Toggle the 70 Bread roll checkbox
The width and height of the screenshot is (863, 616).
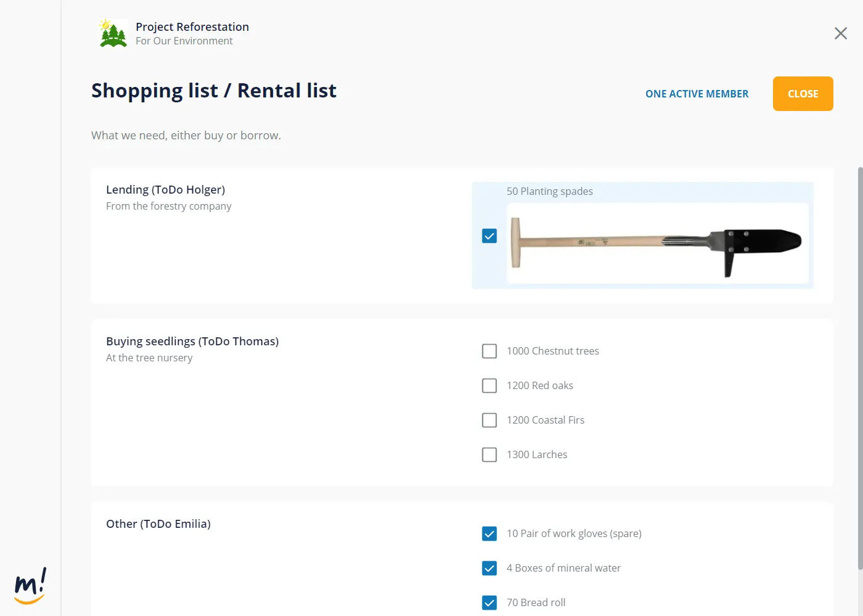coord(489,602)
